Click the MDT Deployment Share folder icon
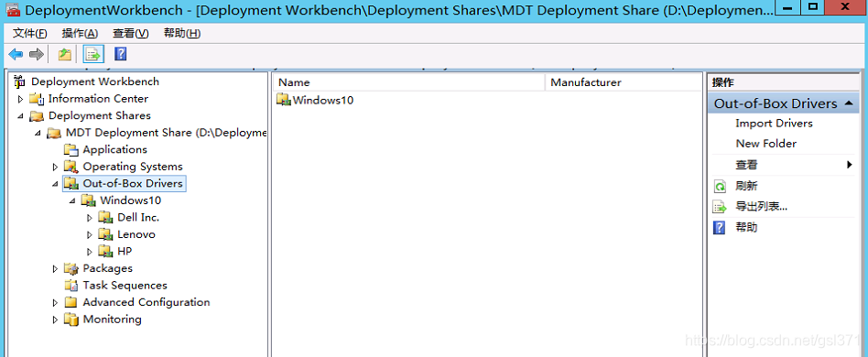 54,133
